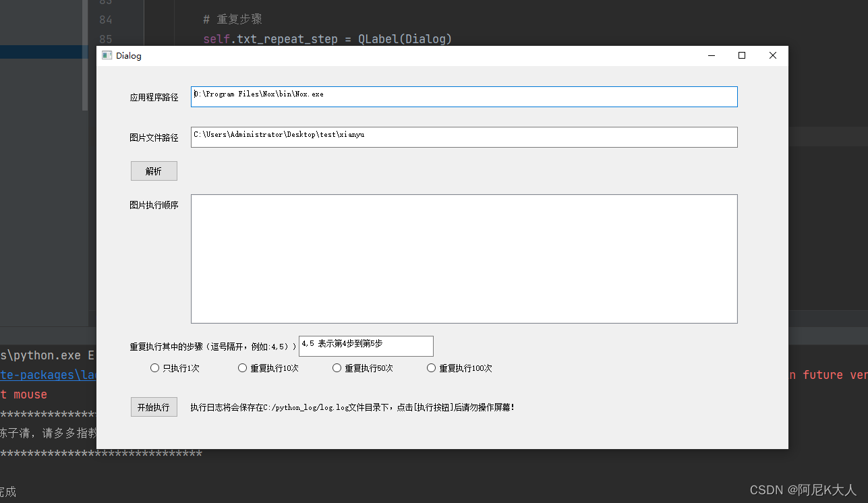Viewport: 868px width, 503px height.
Task: Click the log note starting 执行日志将会保存在
Action: click(x=353, y=407)
